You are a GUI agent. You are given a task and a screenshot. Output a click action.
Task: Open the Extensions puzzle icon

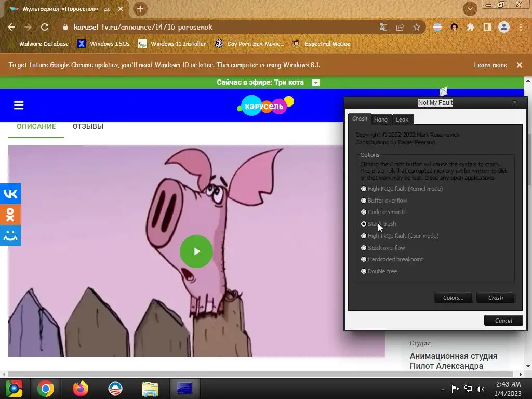click(470, 27)
